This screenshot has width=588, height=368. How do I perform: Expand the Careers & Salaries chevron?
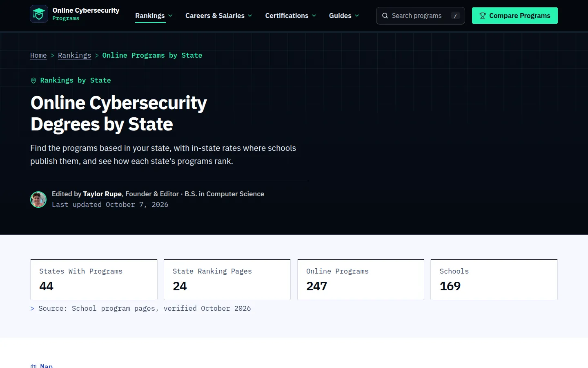click(x=250, y=16)
